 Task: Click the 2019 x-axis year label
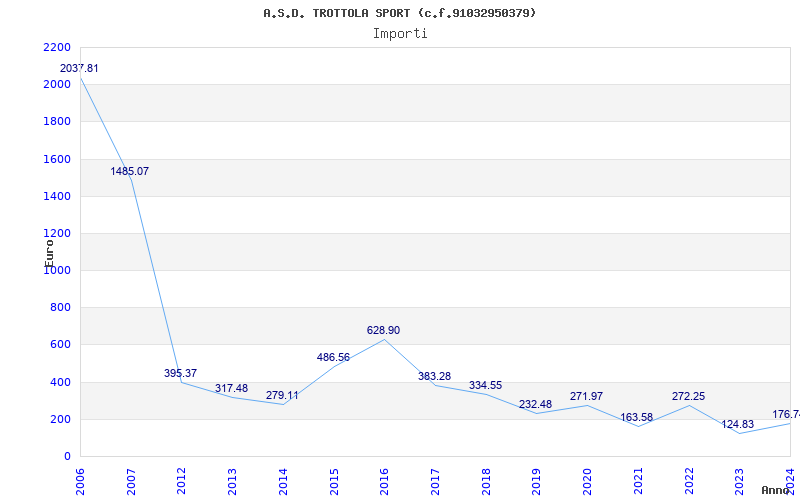(536, 482)
